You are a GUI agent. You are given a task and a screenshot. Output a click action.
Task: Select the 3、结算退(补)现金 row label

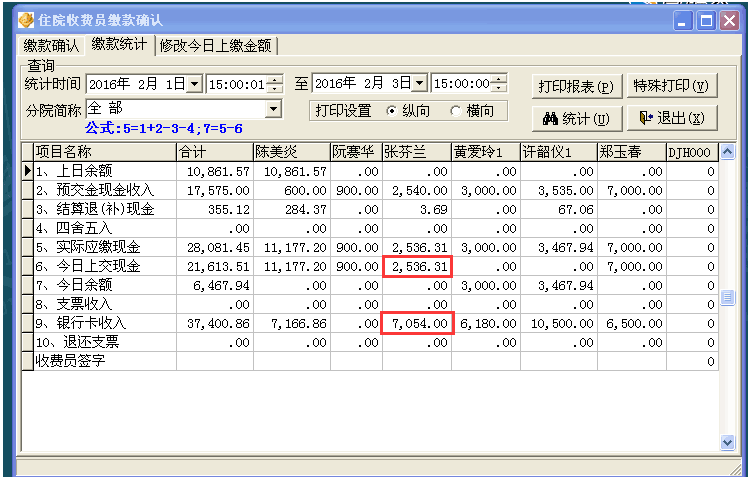coord(105,209)
